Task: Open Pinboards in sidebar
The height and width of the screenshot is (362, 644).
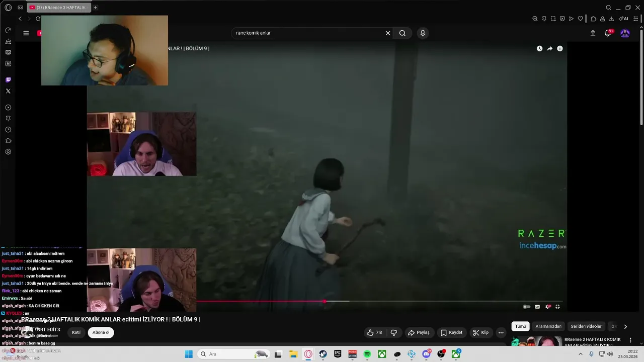Action: click(x=8, y=119)
